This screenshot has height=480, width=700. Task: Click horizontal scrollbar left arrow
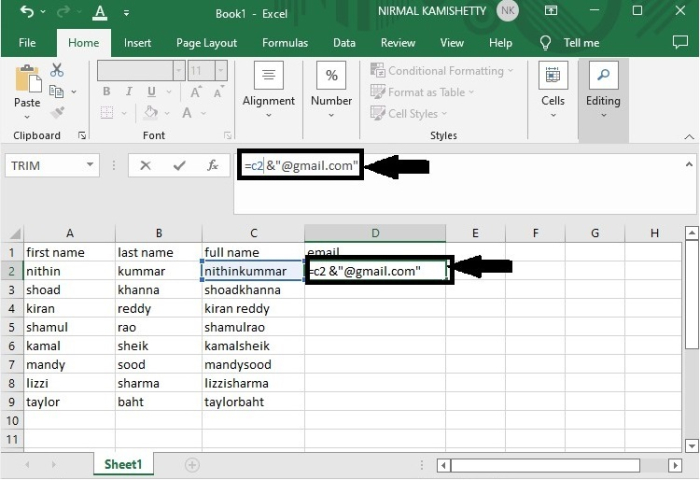(443, 465)
